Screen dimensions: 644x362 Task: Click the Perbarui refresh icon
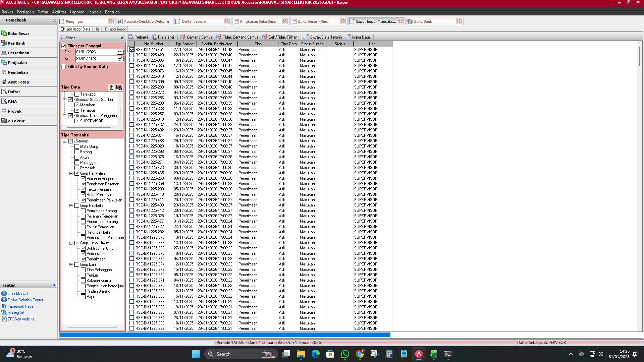(130, 37)
